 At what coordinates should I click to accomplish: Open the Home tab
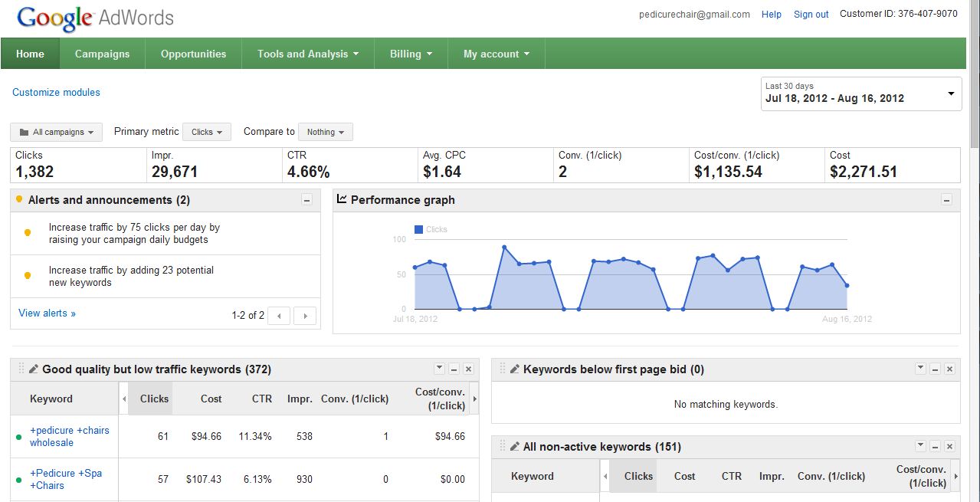(x=30, y=54)
